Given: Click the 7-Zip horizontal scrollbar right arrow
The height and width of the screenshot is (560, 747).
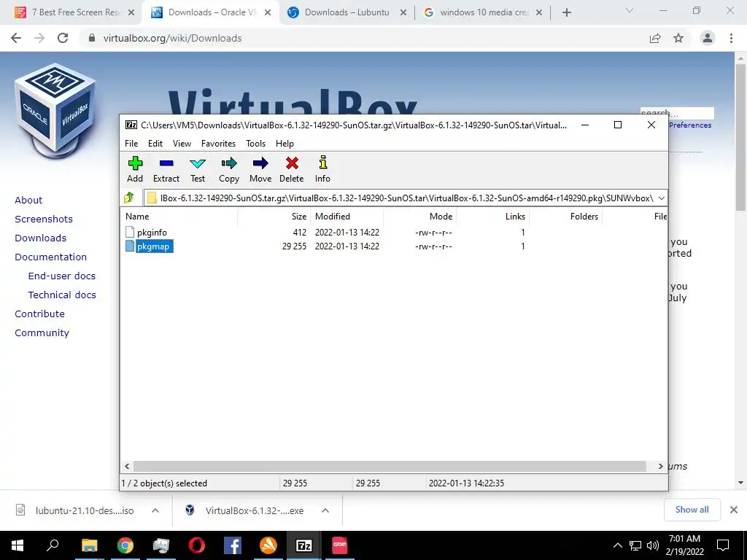Looking at the screenshot, I should (660, 466).
